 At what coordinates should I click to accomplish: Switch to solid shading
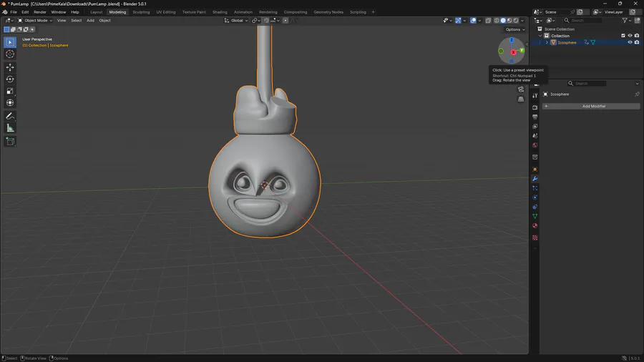503,21
